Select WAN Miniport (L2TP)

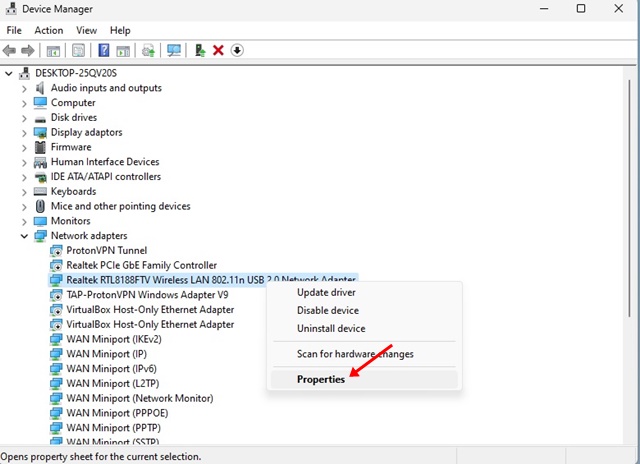click(x=113, y=383)
